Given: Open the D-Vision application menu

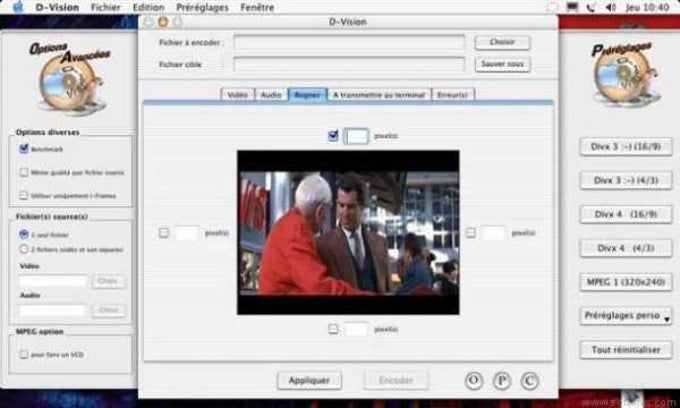Looking at the screenshot, I should click(57, 7).
